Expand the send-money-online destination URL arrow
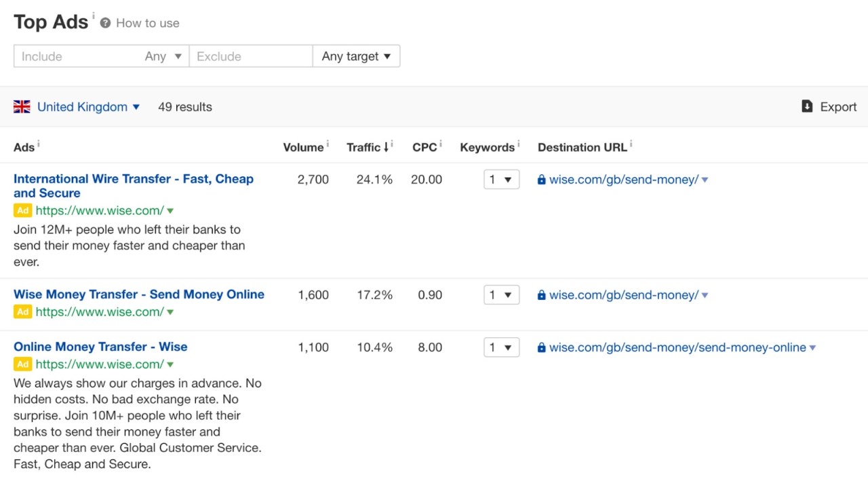The image size is (868, 479). tap(812, 348)
